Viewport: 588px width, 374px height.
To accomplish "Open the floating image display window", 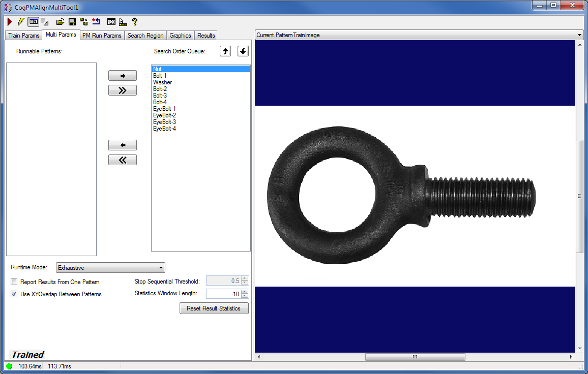I will click(x=44, y=22).
